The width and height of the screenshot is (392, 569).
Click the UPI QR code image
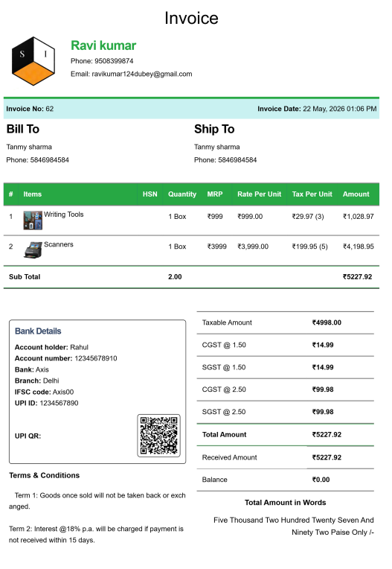click(x=158, y=436)
